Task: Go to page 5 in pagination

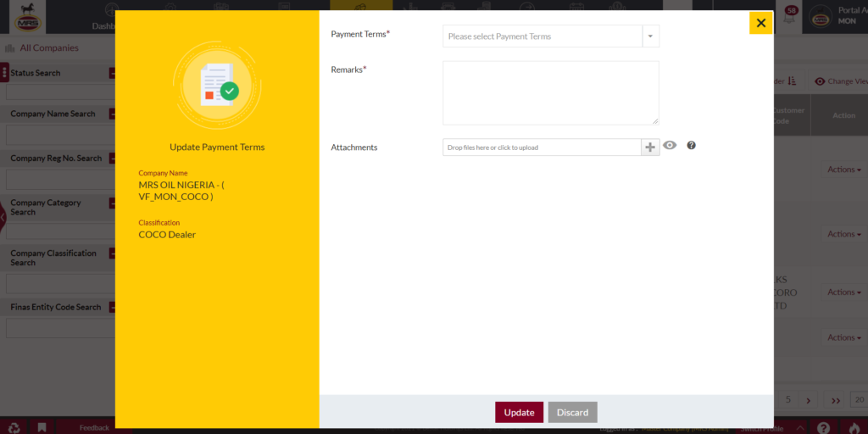Action: (788, 400)
